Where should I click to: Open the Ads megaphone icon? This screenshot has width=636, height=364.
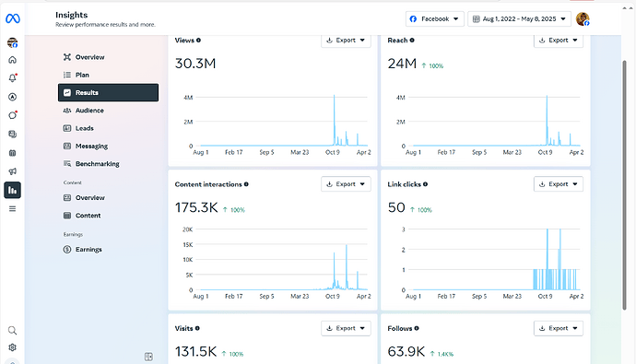(13, 171)
